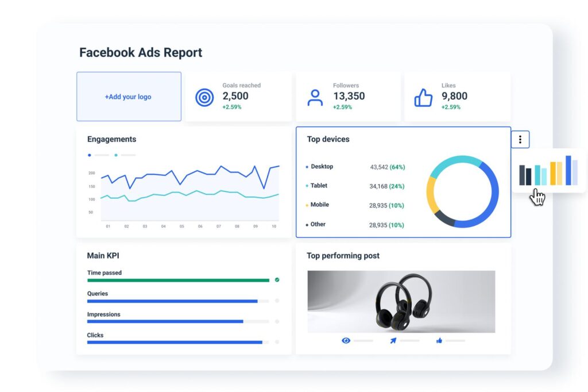
Task: Click the +2.59% change under Likes
Action: tap(451, 107)
